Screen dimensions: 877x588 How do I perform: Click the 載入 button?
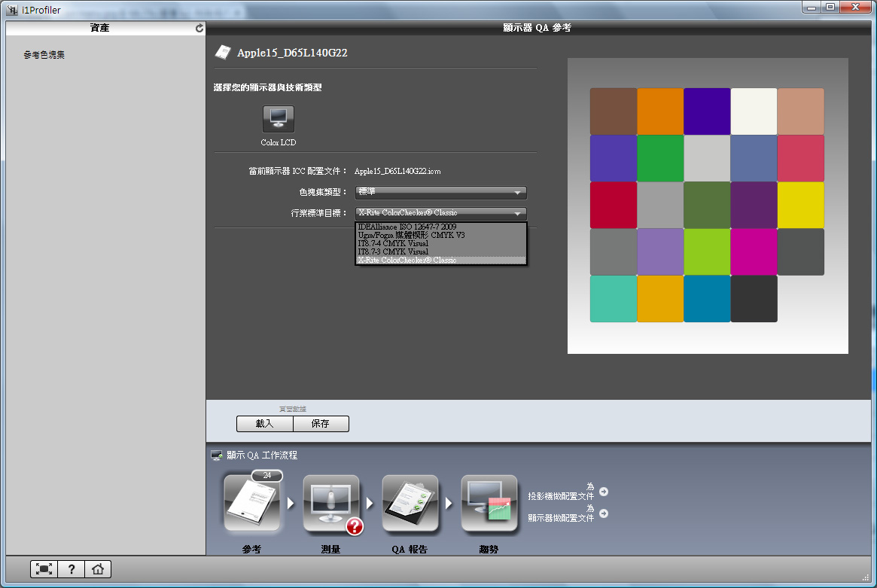tap(264, 424)
